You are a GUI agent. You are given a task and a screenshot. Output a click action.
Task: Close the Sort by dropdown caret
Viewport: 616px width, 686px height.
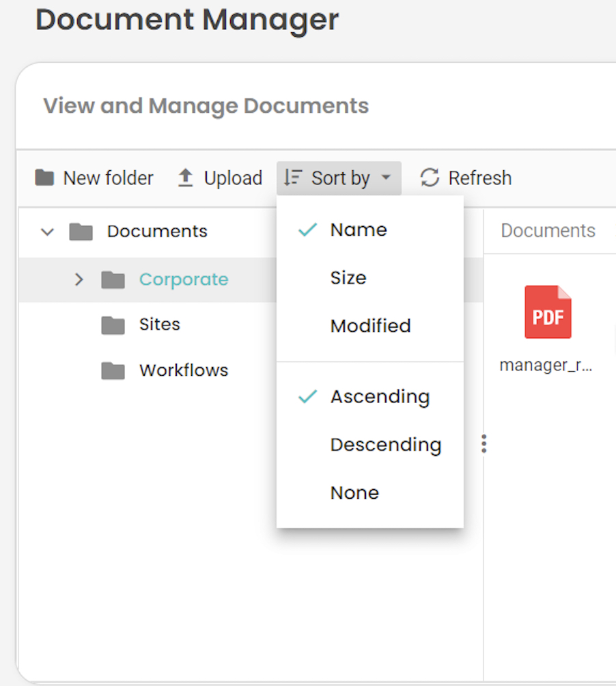[x=386, y=178]
